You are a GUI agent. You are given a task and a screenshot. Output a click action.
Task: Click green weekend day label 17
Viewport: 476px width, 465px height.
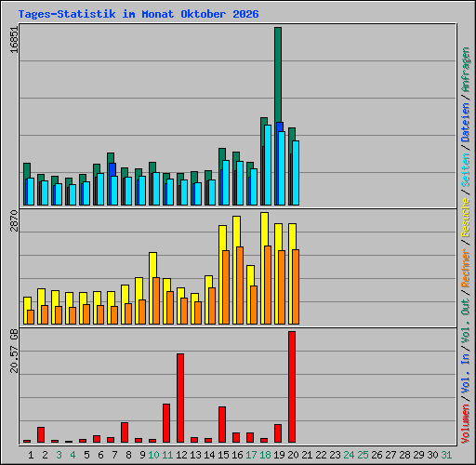(251, 455)
